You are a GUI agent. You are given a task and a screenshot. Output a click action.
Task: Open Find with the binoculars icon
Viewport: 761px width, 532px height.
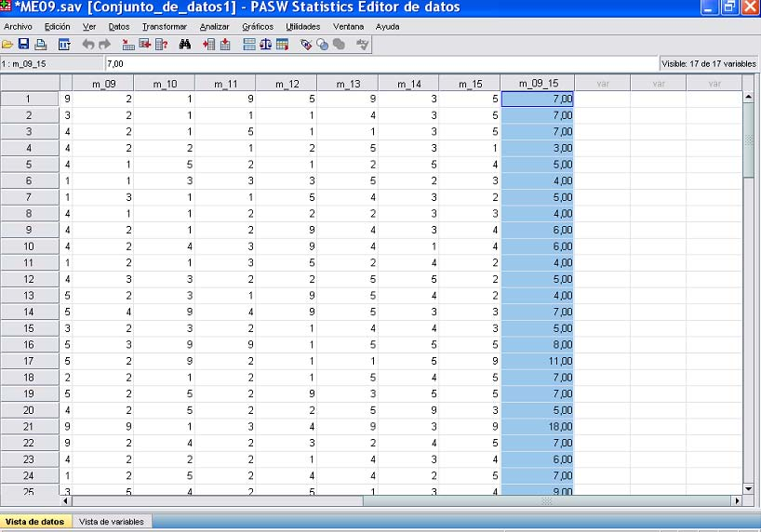tap(185, 44)
